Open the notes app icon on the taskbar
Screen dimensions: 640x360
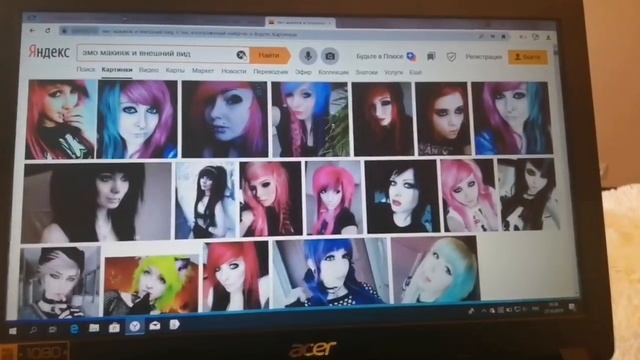174,324
